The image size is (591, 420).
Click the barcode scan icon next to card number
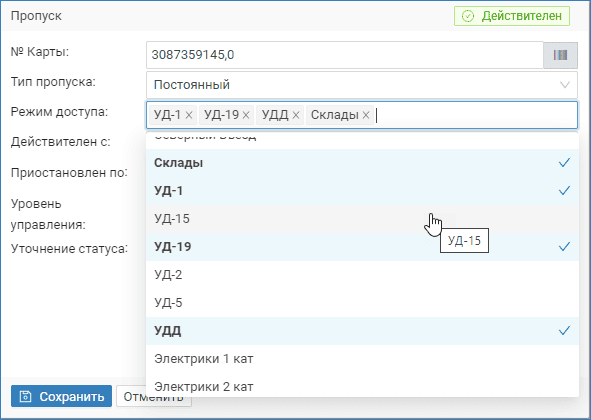[x=560, y=55]
